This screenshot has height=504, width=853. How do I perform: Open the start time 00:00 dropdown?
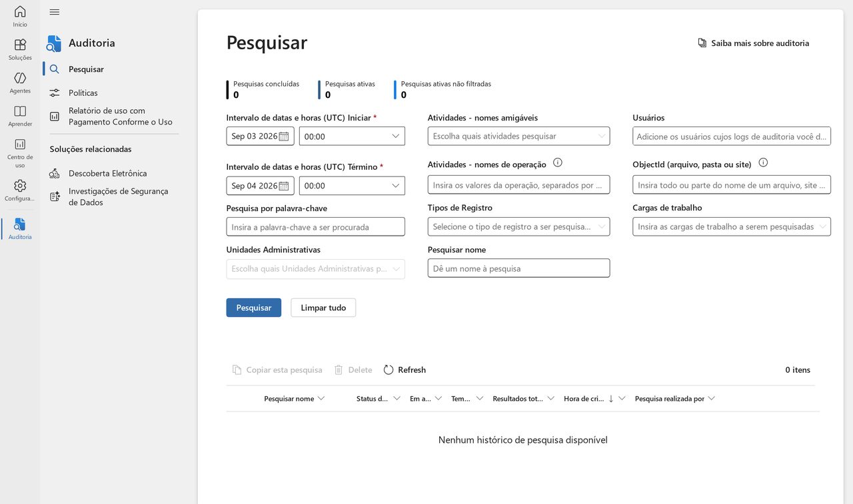352,136
